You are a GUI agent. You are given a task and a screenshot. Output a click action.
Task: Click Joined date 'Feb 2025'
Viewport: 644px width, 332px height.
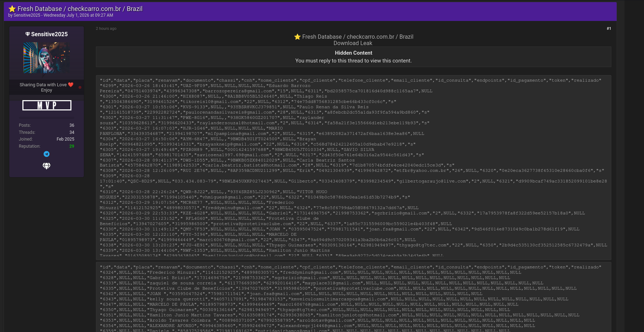pos(65,139)
